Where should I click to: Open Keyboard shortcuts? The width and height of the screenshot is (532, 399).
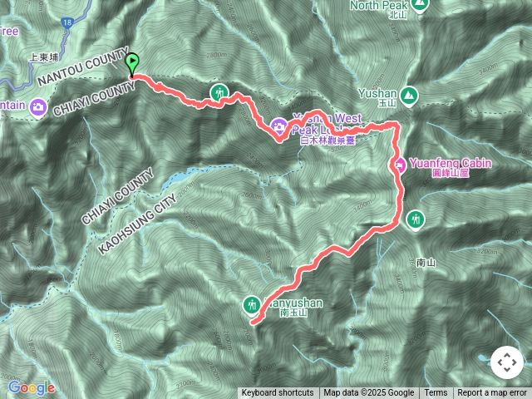(x=278, y=393)
